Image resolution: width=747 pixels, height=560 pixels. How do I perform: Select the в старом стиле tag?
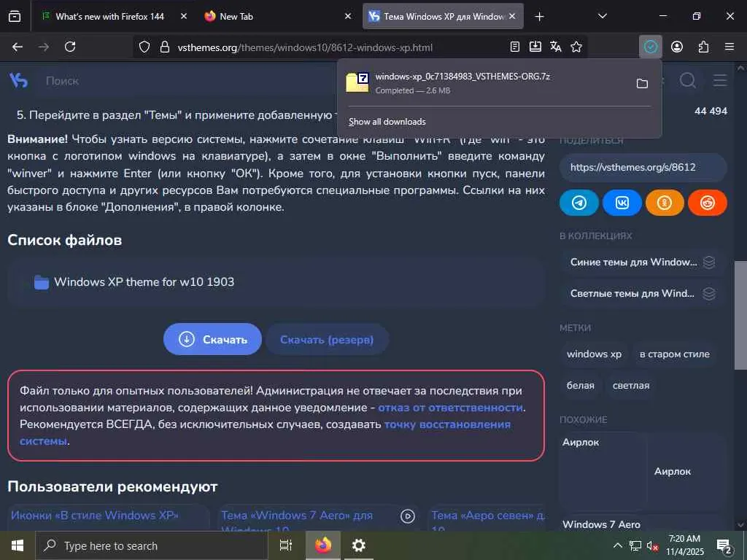click(675, 354)
